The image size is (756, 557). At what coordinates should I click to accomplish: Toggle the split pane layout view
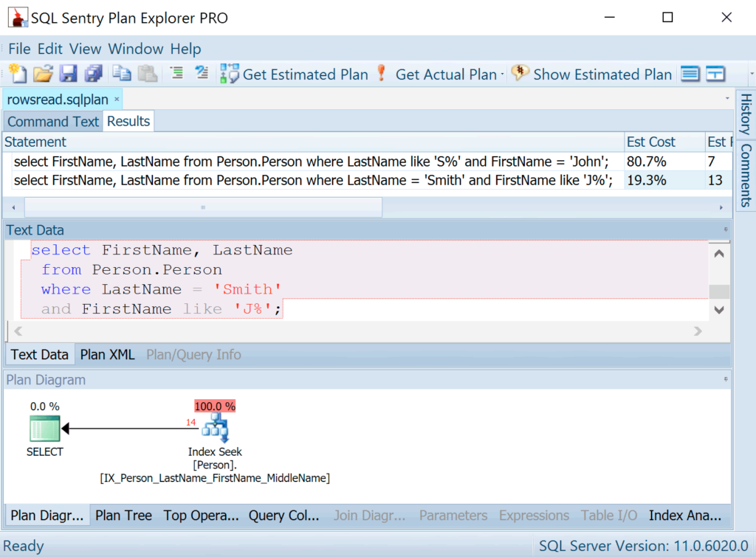coord(715,74)
